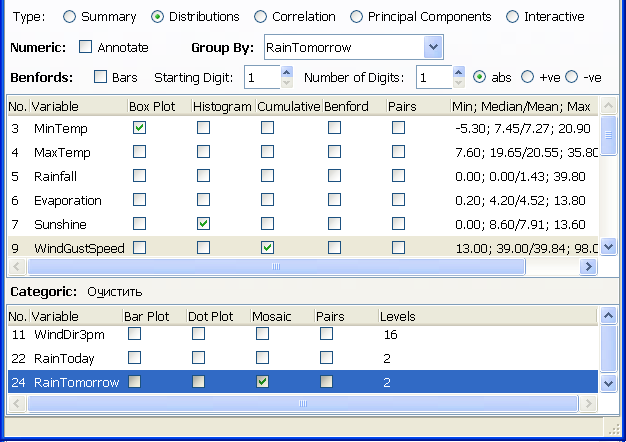Toggle the Benfords Bars checkbox

click(x=101, y=77)
